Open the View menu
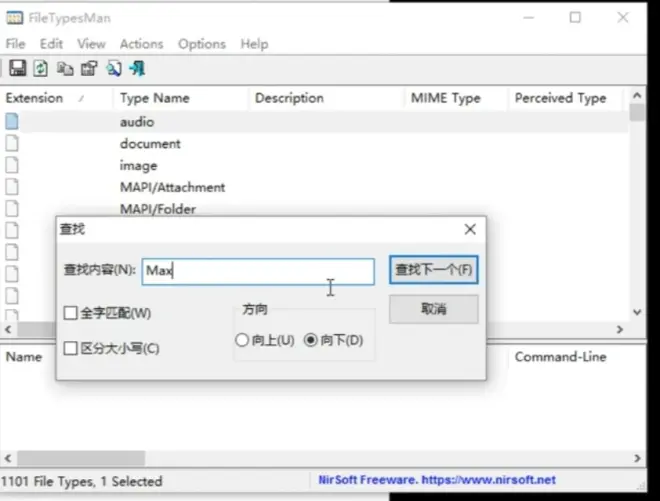This screenshot has width=660, height=501. pos(91,44)
